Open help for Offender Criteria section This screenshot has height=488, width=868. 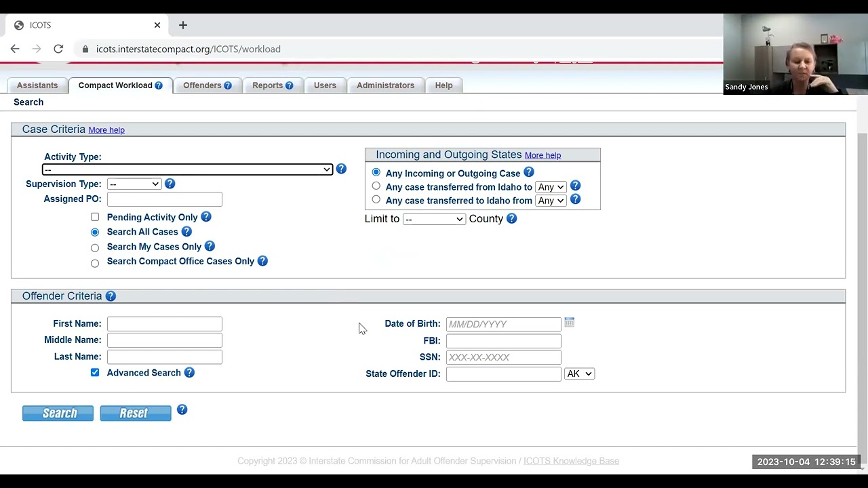(111, 296)
